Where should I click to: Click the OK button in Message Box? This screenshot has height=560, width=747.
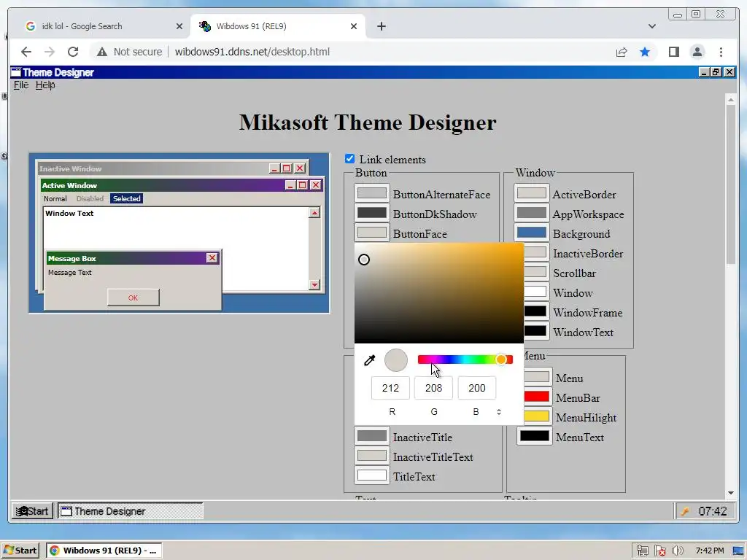pyautogui.click(x=133, y=297)
